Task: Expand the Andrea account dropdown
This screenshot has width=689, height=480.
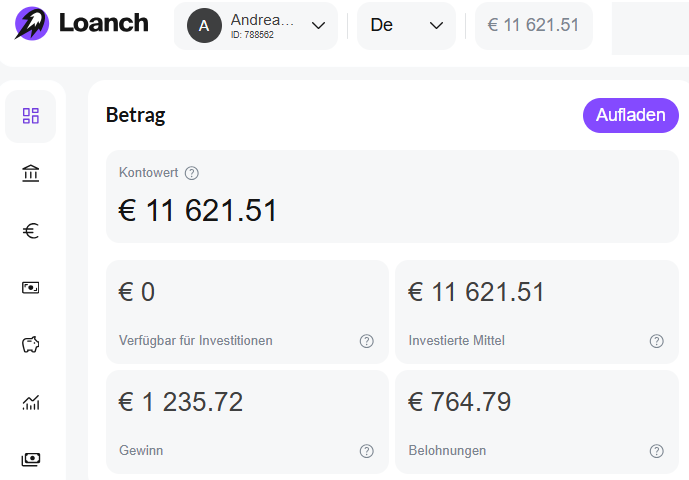Action: pos(318,26)
